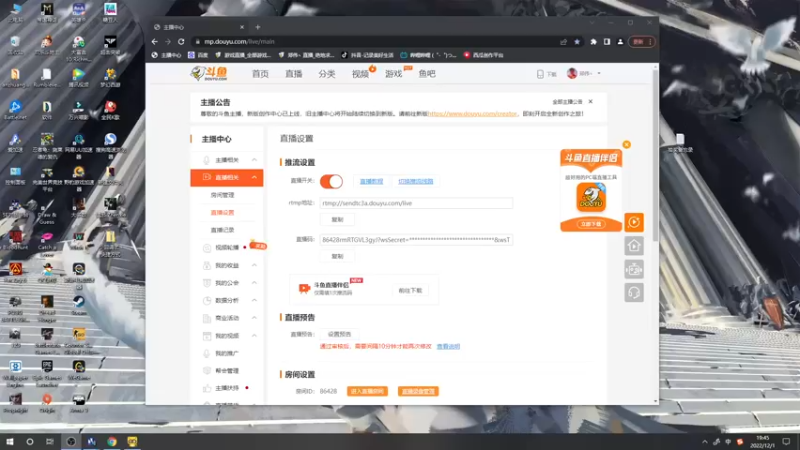Close the 斗鱼直播伴侣 promo with orange X
The width and height of the screenshot is (800, 450).
point(627,144)
